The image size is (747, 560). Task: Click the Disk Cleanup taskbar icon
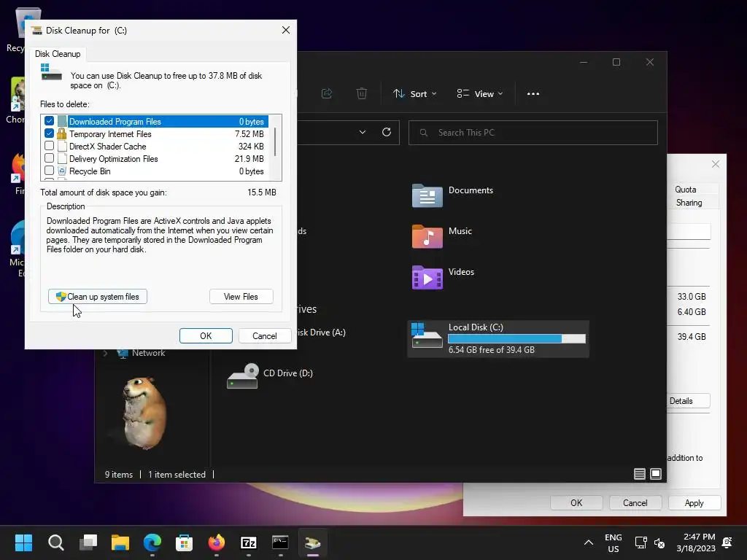(312, 542)
